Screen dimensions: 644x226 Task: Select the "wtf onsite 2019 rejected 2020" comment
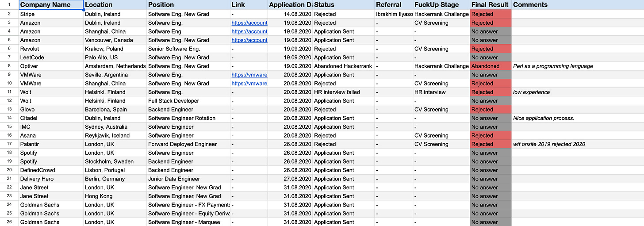(549, 144)
